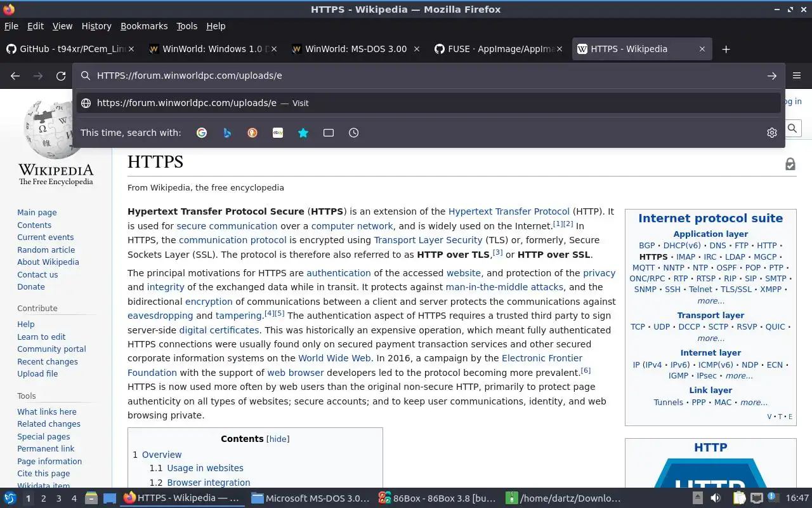Switch to WinWorld: MS-DOS 3.00 tab
This screenshot has height=508, width=812.
[356, 49]
